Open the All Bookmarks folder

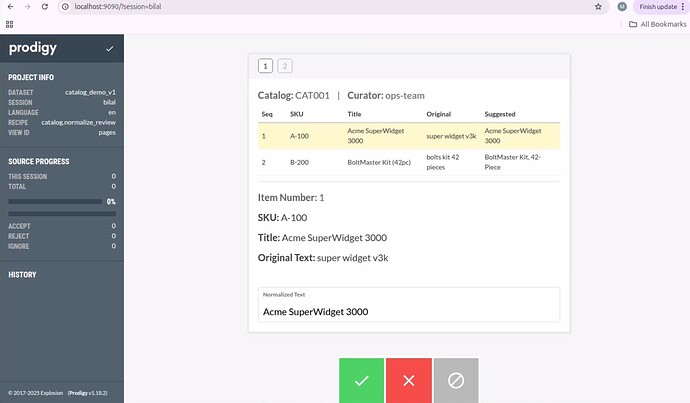click(657, 24)
